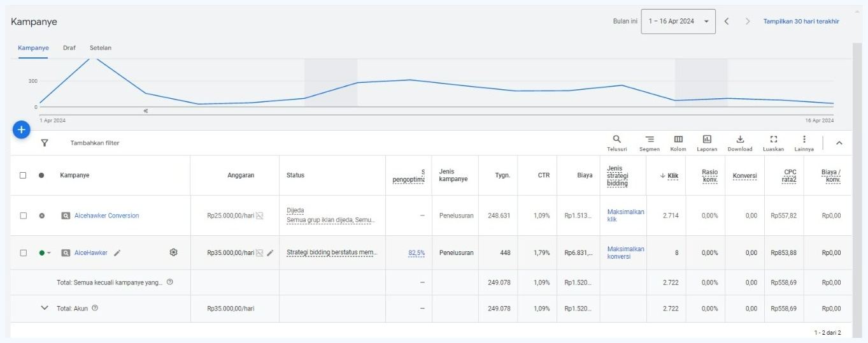Screen dimensions: 868x343
Task: Sort by the Anggaran column header
Action: [x=241, y=175]
